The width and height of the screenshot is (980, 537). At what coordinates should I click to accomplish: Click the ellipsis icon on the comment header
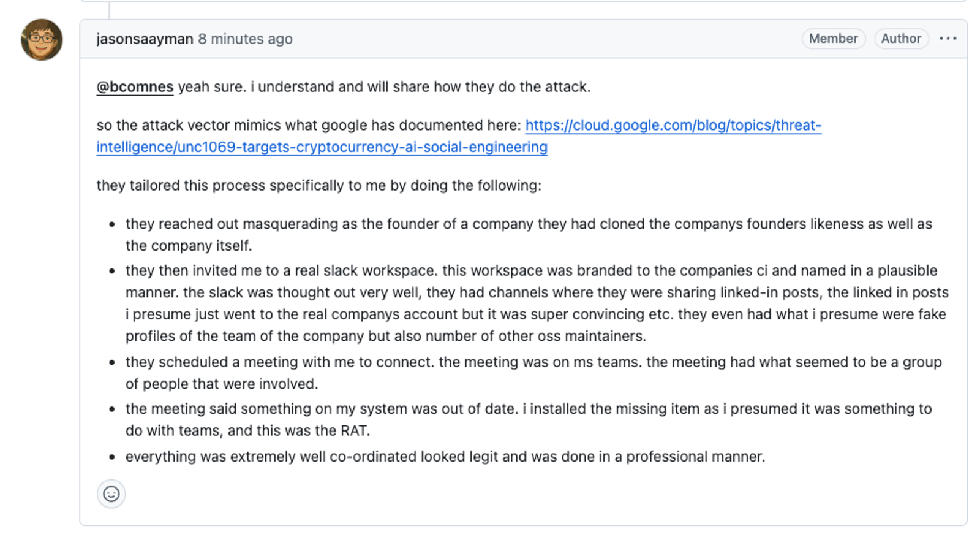[x=948, y=38]
